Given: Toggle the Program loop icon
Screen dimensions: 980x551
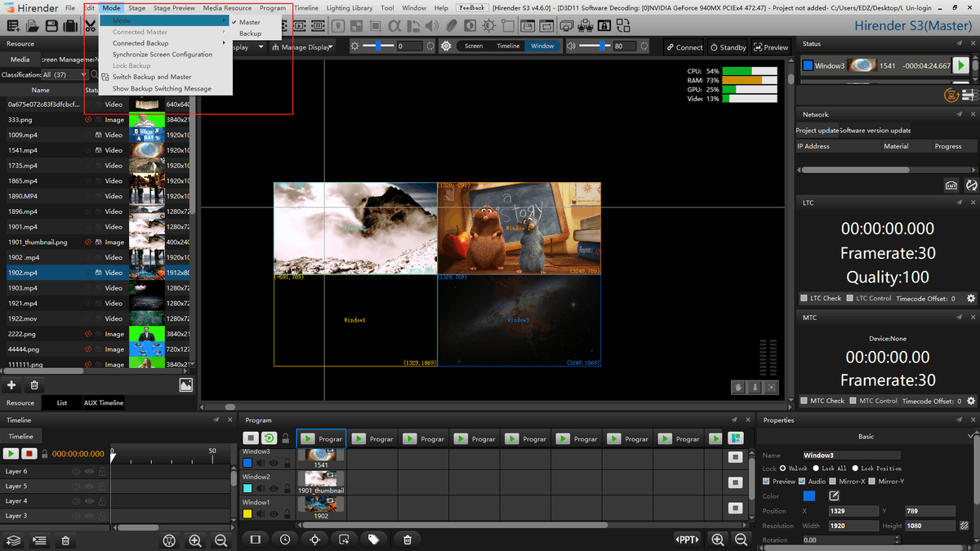Looking at the screenshot, I should tap(269, 438).
